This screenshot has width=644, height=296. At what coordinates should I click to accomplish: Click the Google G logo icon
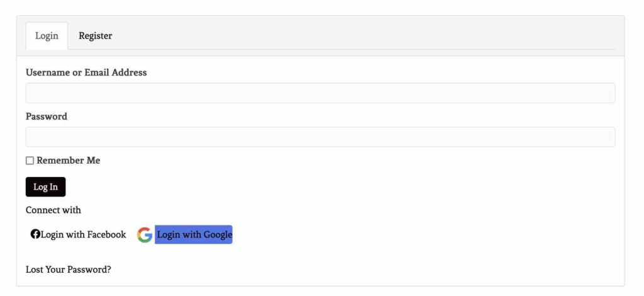pyautogui.click(x=145, y=235)
